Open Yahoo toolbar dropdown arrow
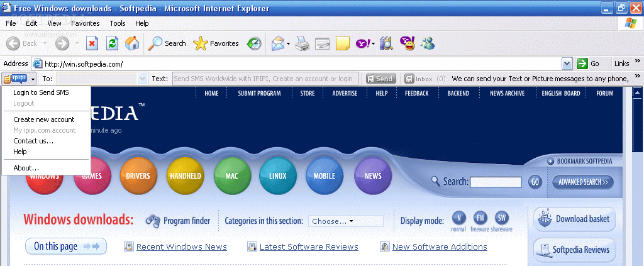 (x=374, y=43)
